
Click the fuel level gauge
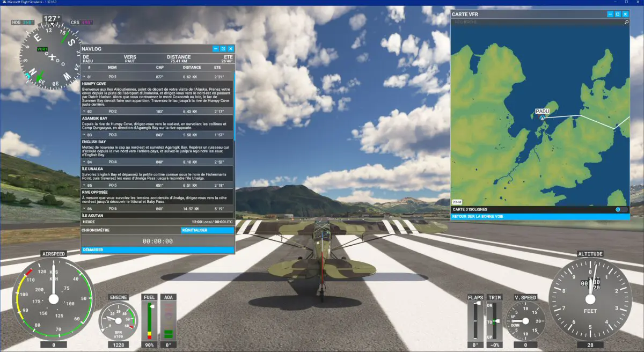click(149, 320)
